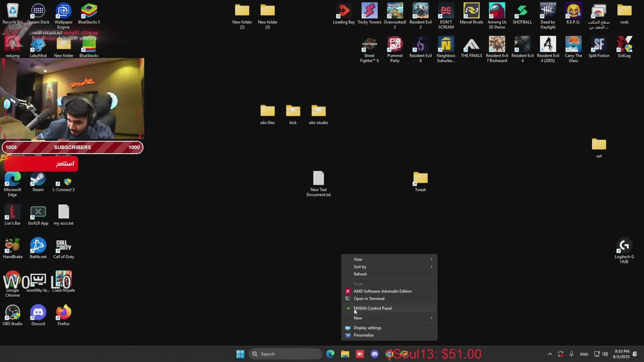The image size is (644, 362).
Task: Select the Stream Deck desktop shortcut
Action: tap(38, 14)
